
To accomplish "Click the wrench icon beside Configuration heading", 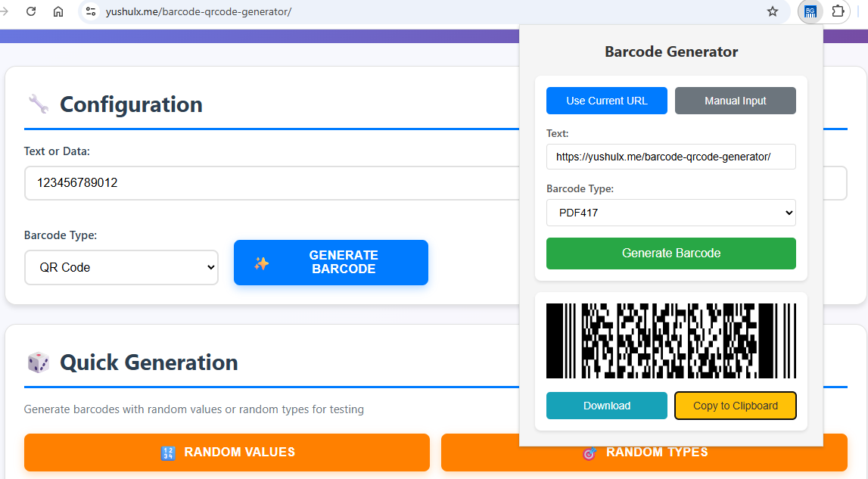I will (x=38, y=104).
